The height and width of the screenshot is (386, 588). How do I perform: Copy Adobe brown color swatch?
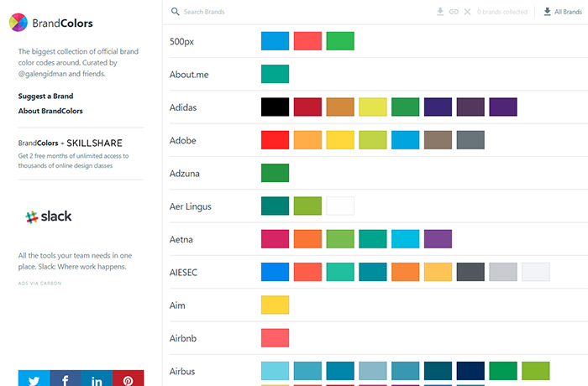(438, 140)
